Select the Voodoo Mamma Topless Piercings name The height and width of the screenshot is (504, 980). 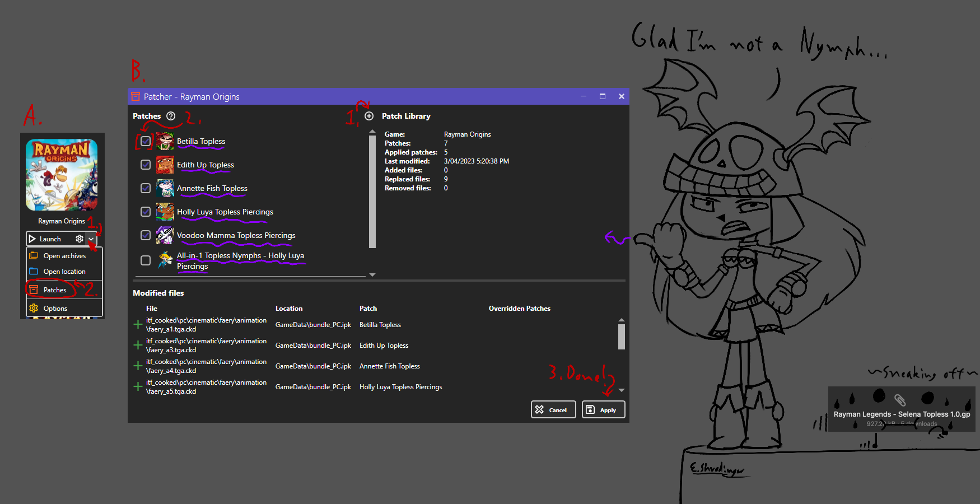point(236,235)
